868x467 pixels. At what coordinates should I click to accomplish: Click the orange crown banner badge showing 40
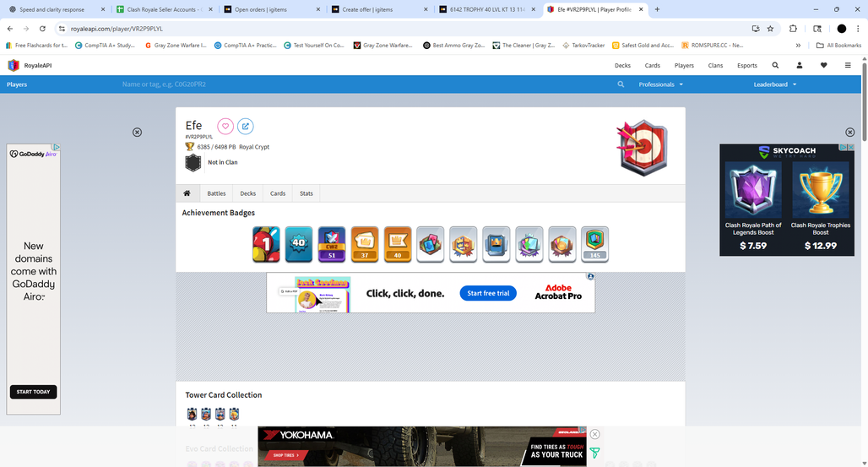(398, 244)
